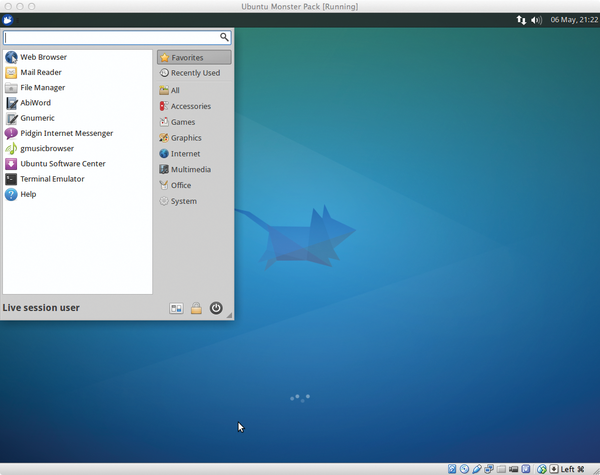Open the Office category
The width and height of the screenshot is (600, 475).
pos(194,185)
